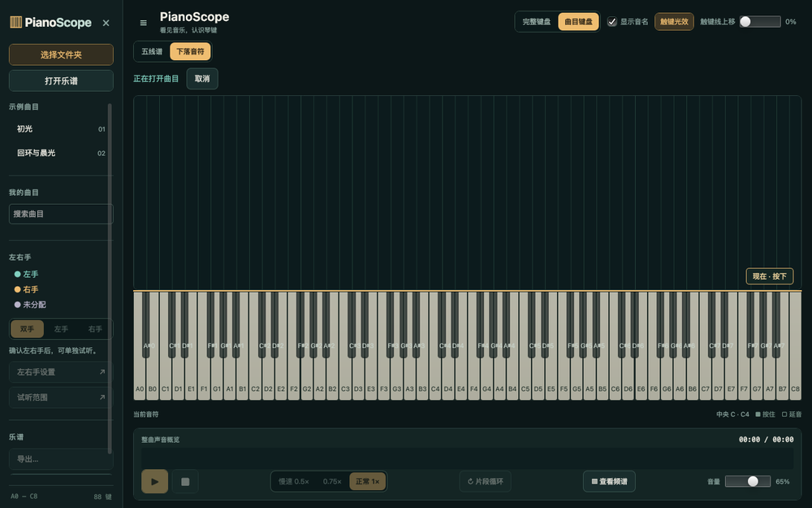This screenshot has height=508, width=812.
Task: Select 双手 hand mode
Action: (27, 328)
